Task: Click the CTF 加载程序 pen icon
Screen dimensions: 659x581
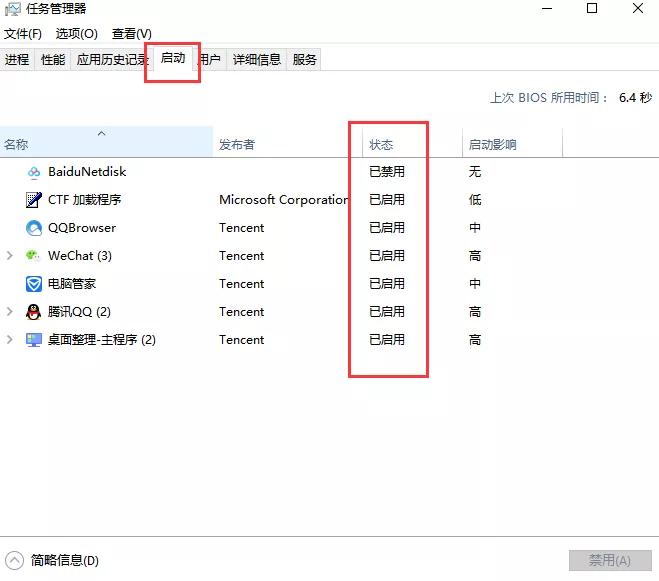Action: click(34, 200)
